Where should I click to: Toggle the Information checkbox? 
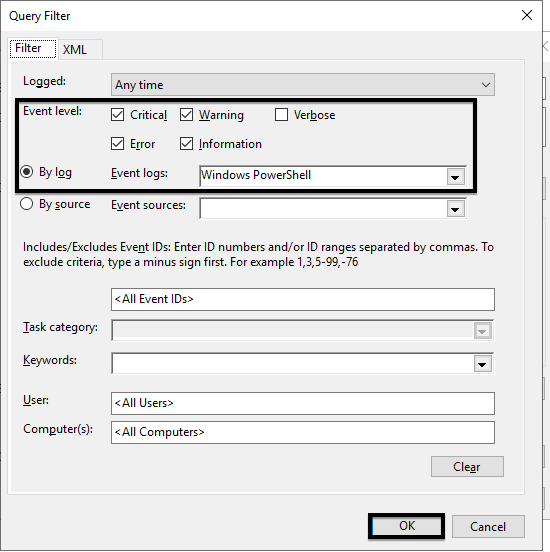pyautogui.click(x=186, y=144)
